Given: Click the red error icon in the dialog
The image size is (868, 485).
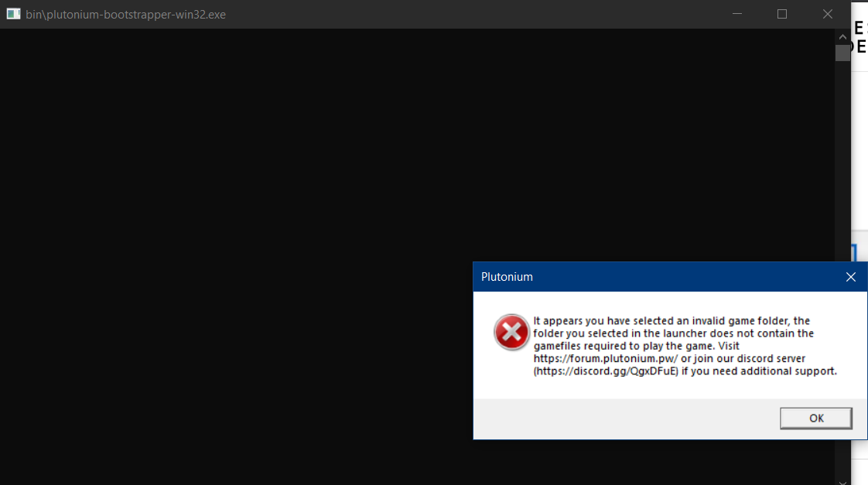Looking at the screenshot, I should [x=511, y=333].
